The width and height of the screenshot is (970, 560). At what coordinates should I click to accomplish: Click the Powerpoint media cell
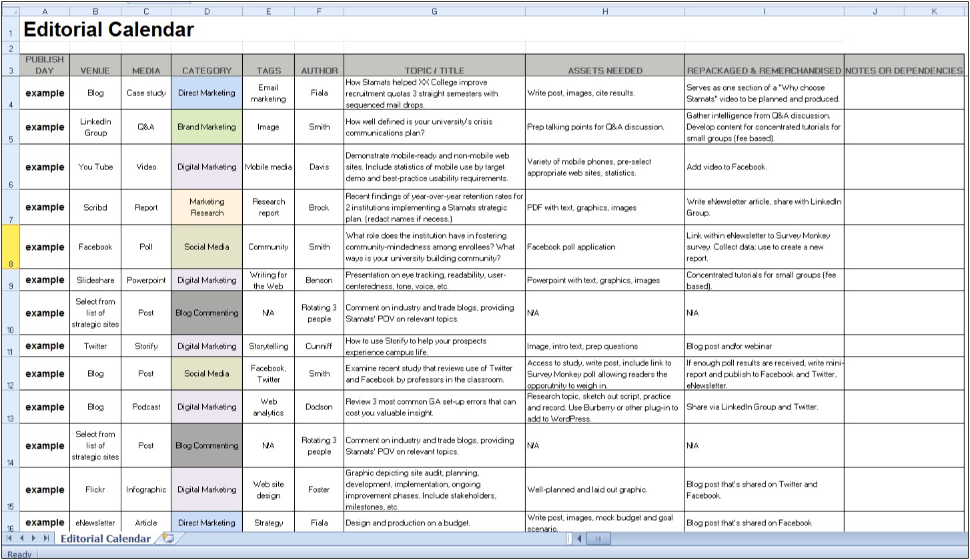tap(146, 280)
